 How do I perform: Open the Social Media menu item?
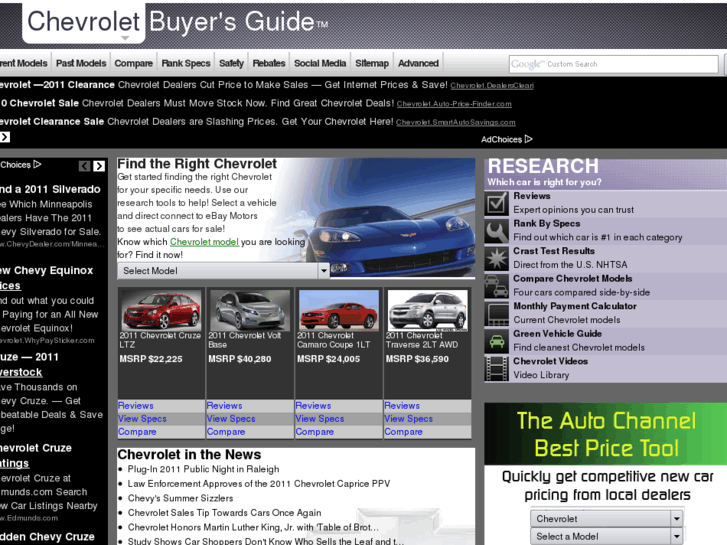(320, 63)
